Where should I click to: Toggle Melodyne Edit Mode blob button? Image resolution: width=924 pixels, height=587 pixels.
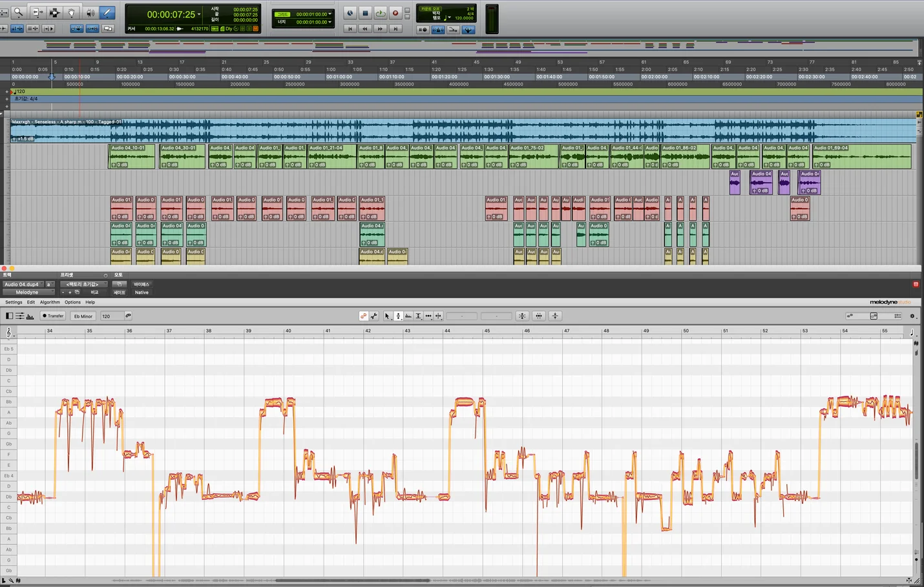(x=364, y=316)
